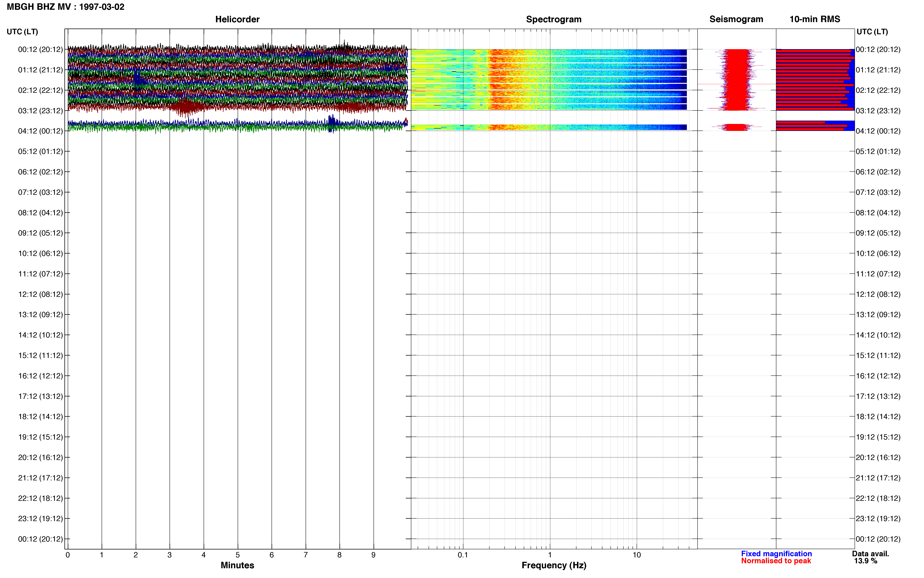Click left axis label '23:12 (19:12)'
The image size is (924, 578).
coord(41,519)
